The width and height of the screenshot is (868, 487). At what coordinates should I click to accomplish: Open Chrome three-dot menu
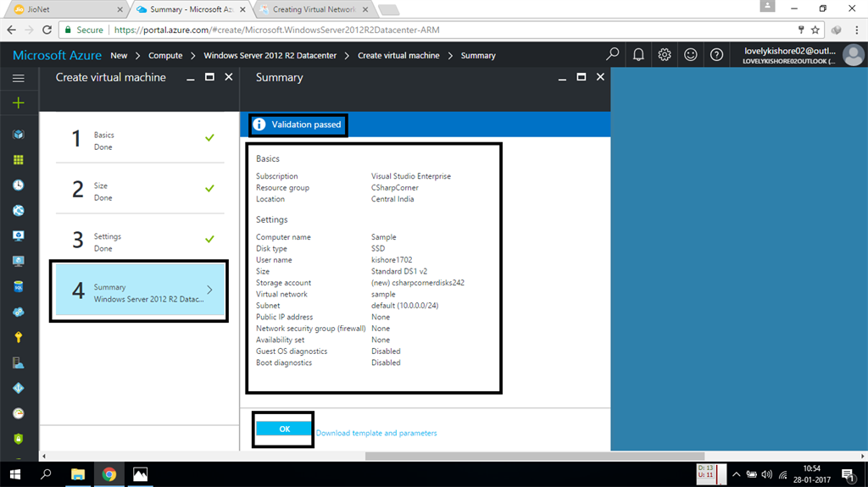pos(857,30)
